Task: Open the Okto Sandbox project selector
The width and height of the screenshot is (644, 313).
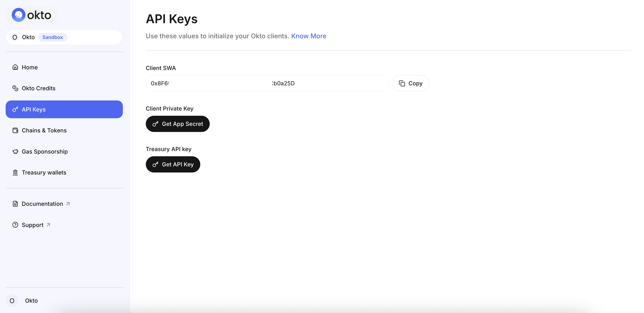Action: pos(64,37)
